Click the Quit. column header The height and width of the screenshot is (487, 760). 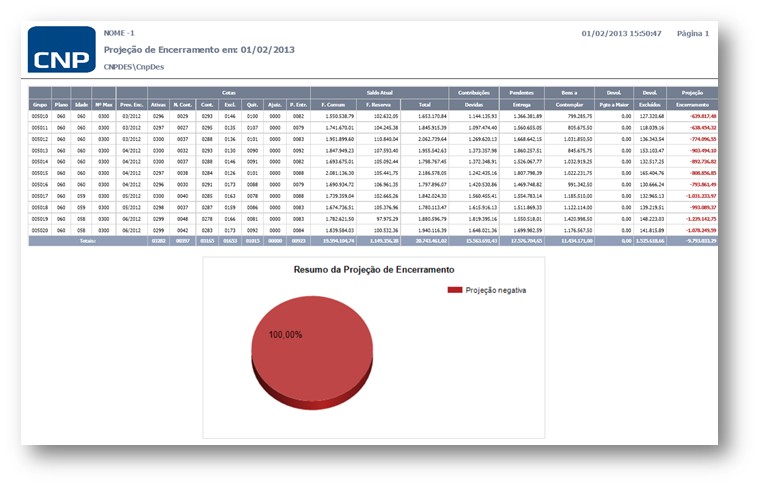(252, 105)
